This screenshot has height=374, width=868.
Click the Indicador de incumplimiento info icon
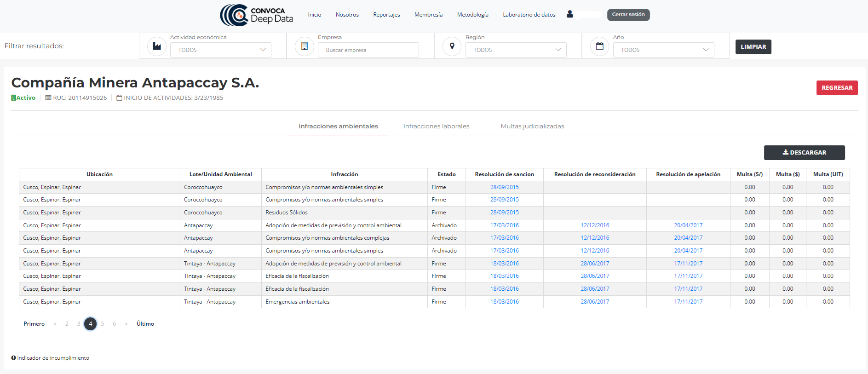click(x=14, y=358)
